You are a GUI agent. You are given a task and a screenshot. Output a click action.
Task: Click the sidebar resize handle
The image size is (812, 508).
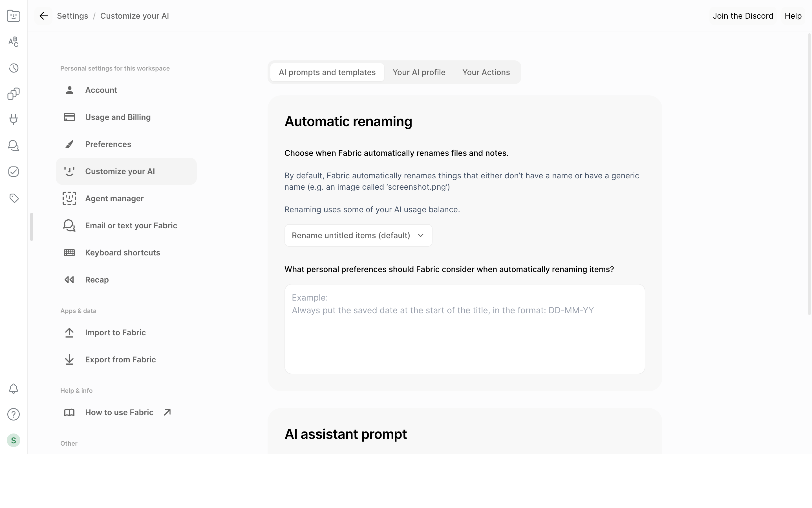[32, 227]
